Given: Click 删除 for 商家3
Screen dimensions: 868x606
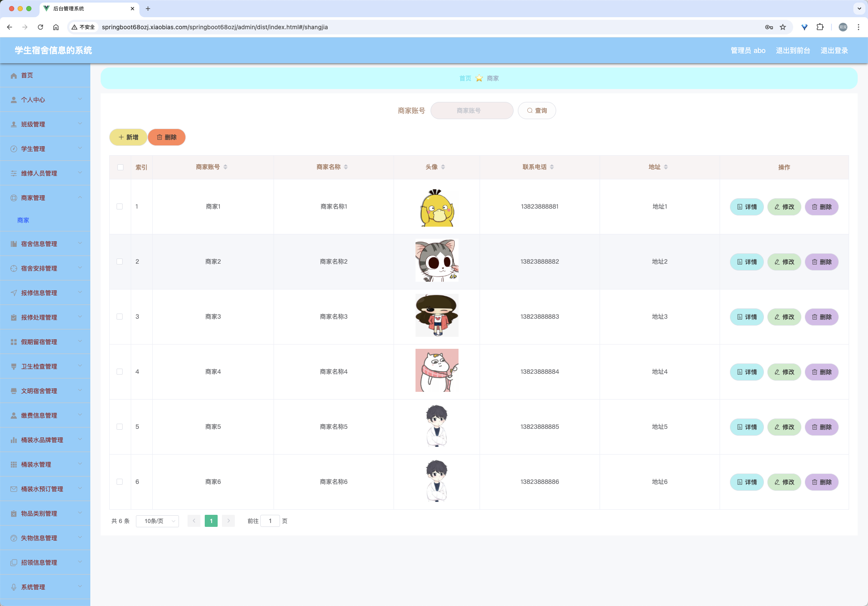Looking at the screenshot, I should pos(822,317).
